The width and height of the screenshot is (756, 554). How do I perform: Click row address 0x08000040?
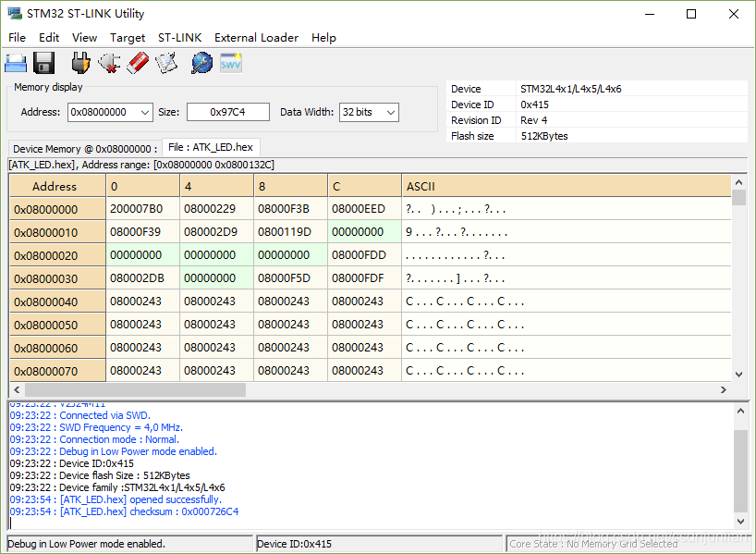58,302
